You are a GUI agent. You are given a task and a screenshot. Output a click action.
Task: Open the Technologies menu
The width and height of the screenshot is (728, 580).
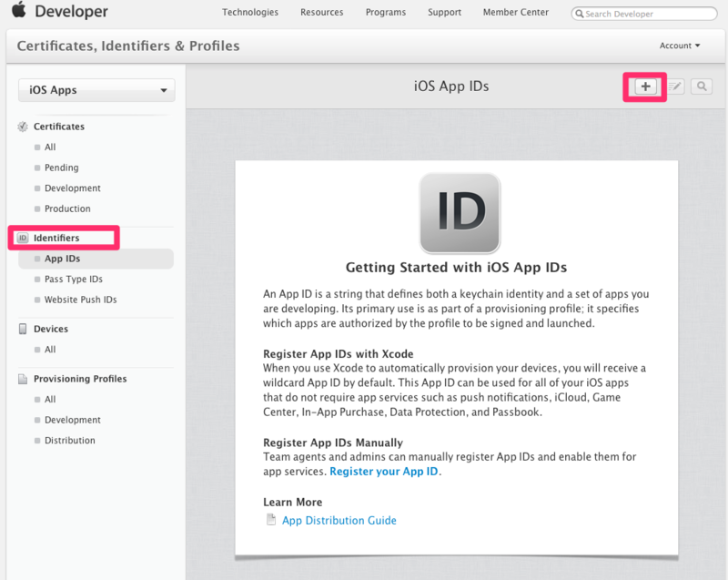point(249,12)
